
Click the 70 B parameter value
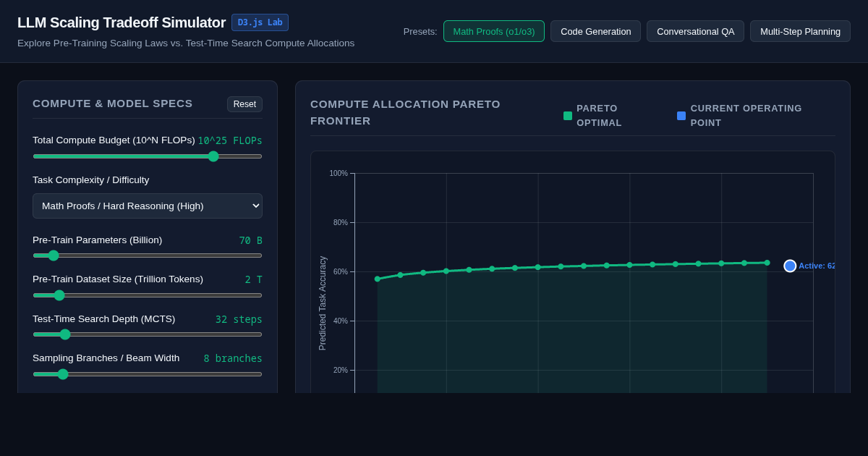251,240
